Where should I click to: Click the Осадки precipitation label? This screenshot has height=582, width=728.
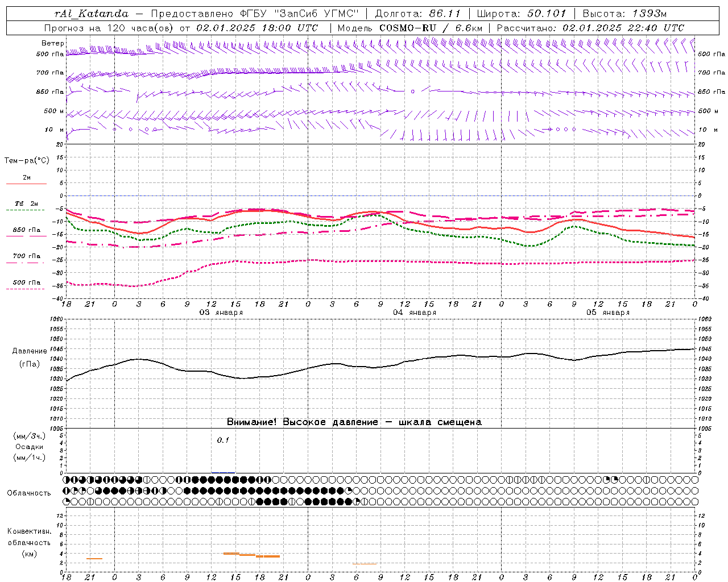click(29, 447)
